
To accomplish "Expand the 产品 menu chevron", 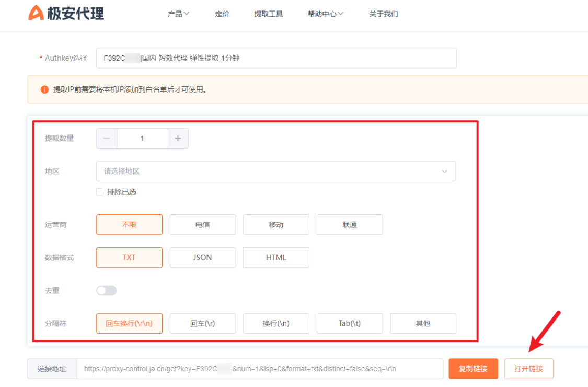I will pyautogui.click(x=187, y=14).
